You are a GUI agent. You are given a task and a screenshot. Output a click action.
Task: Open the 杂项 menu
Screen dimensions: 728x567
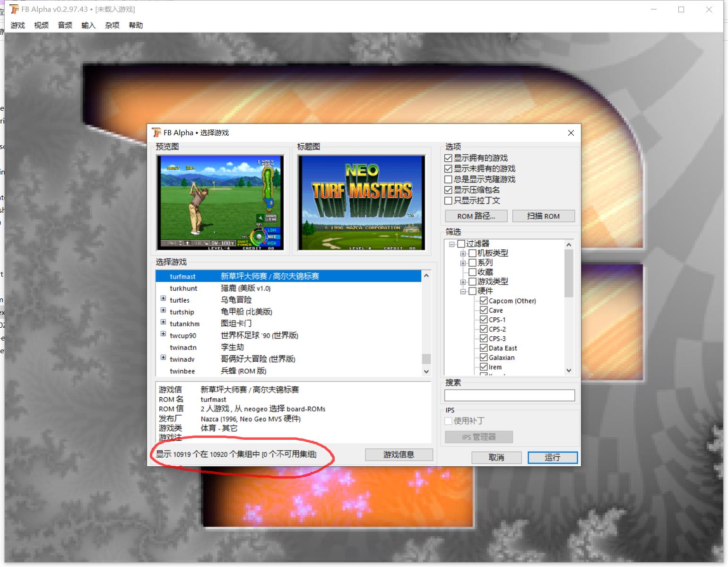coord(112,26)
